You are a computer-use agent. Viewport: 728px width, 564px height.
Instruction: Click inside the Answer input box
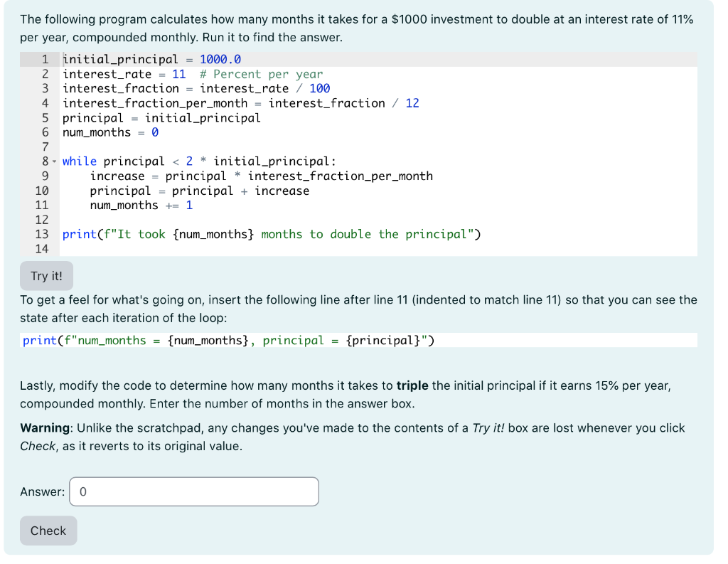pos(193,491)
